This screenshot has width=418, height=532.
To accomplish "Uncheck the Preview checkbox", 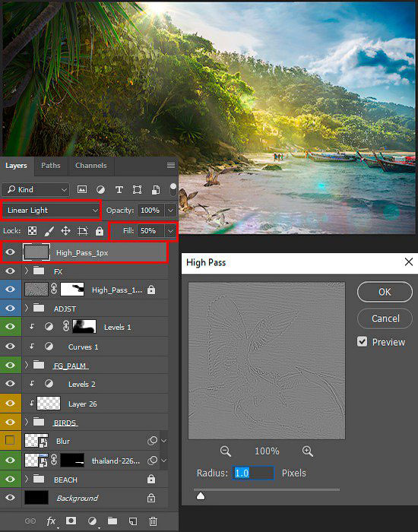I will coord(363,342).
